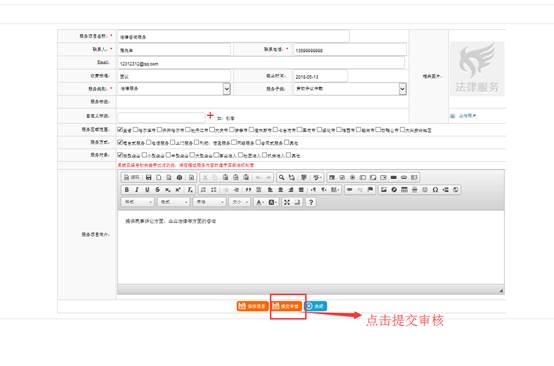Uncheck the first checkbox below the red plus field

[120, 130]
